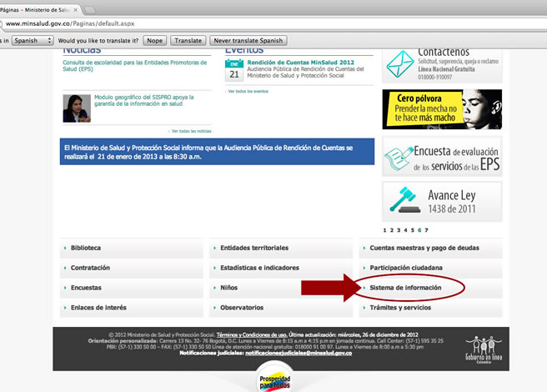
Task: Click the Nope translate button
Action: tap(154, 41)
